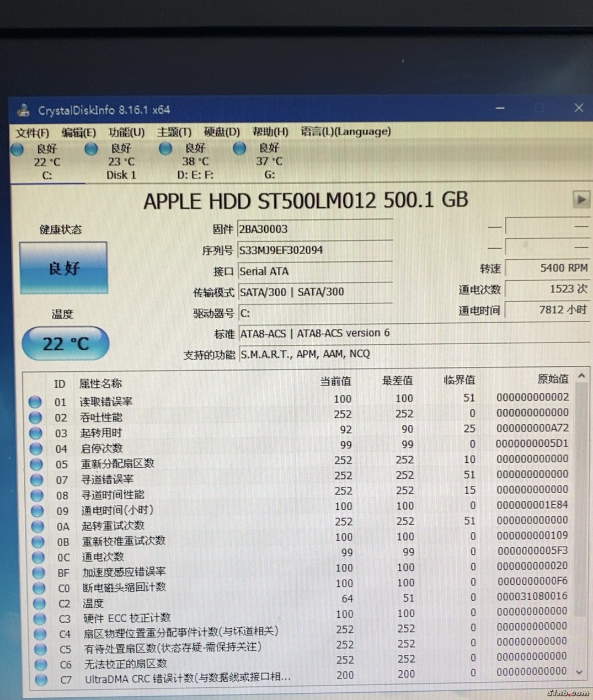Viewport: 593px width, 700px height.
Task: Open the 功能(U) menu
Action: coord(126,132)
